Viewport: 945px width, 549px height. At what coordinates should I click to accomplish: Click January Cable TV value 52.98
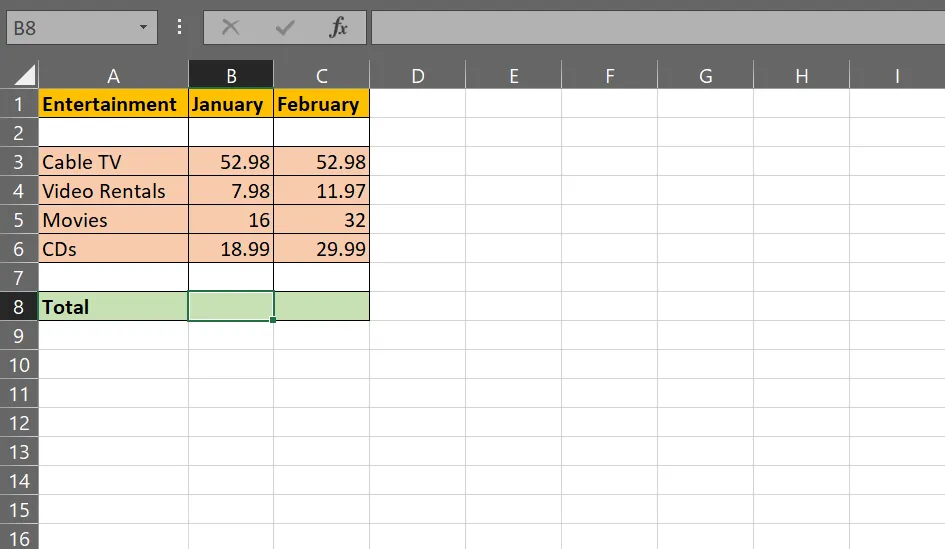231,162
